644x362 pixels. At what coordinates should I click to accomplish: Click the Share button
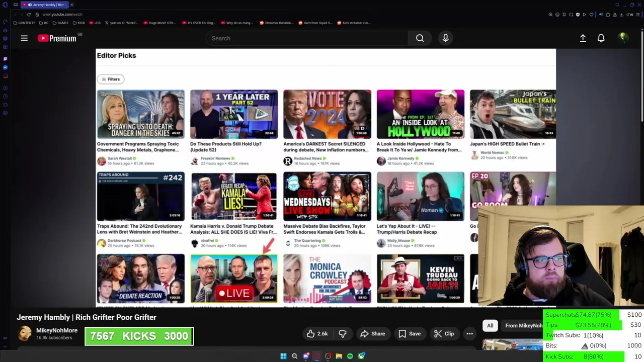pos(372,334)
